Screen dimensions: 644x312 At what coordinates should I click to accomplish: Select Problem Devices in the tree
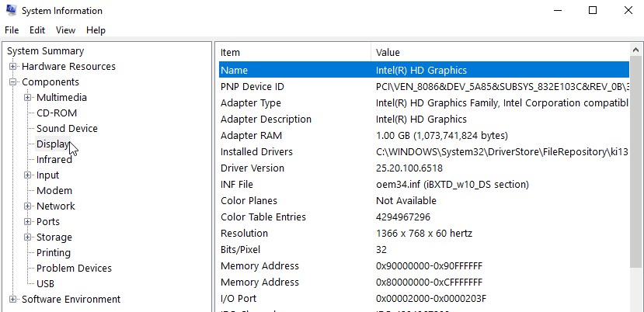click(74, 269)
